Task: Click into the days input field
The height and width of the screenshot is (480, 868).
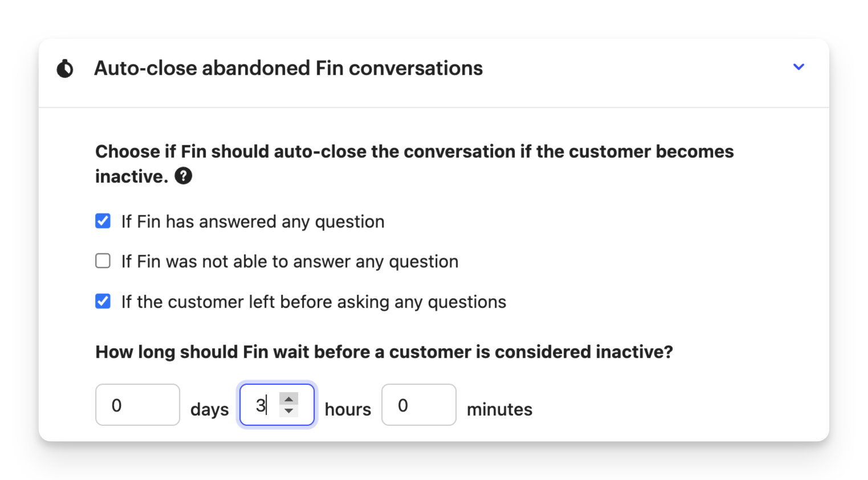Action: (138, 405)
